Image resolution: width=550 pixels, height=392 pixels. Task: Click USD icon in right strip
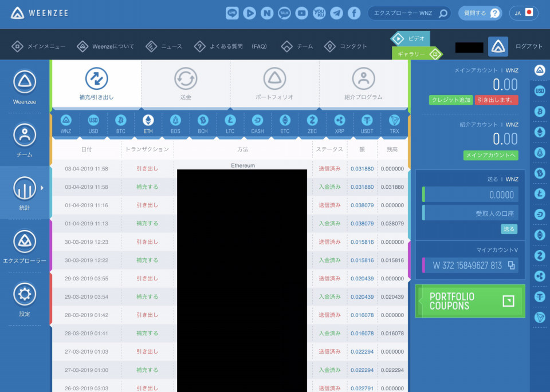tap(540, 91)
